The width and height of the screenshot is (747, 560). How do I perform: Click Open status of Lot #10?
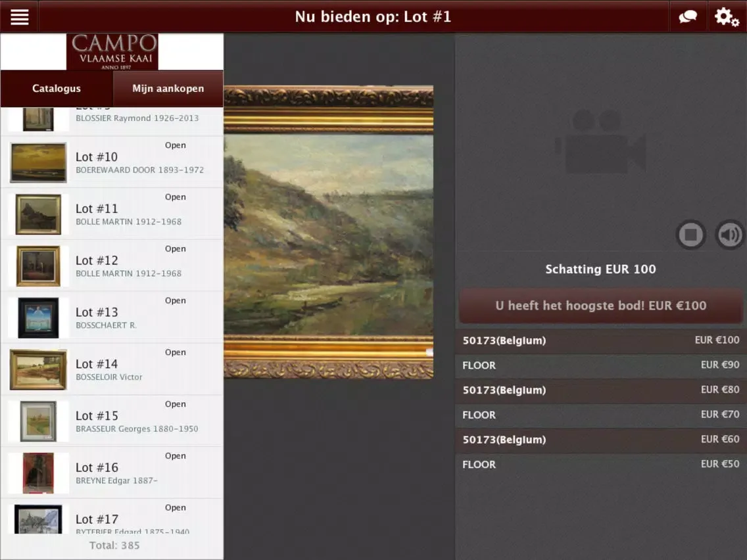[x=176, y=145]
